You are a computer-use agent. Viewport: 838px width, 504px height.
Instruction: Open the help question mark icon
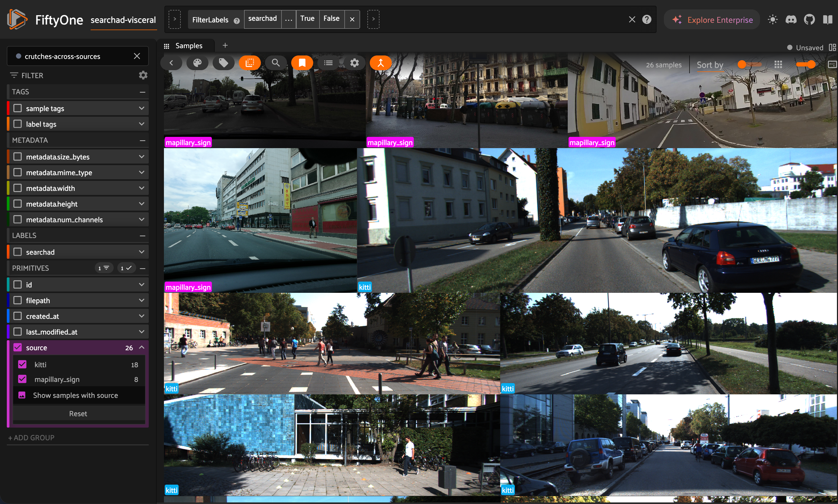(x=647, y=19)
